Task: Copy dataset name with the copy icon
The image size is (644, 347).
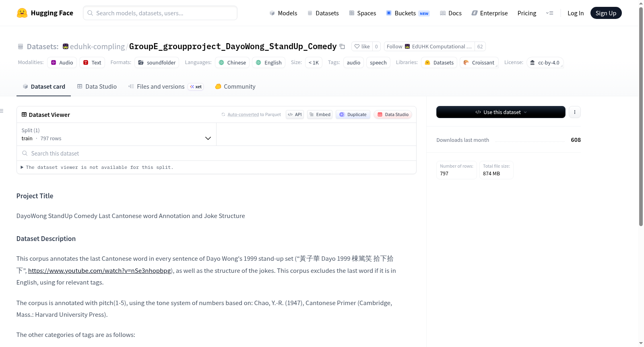Action: (342, 46)
